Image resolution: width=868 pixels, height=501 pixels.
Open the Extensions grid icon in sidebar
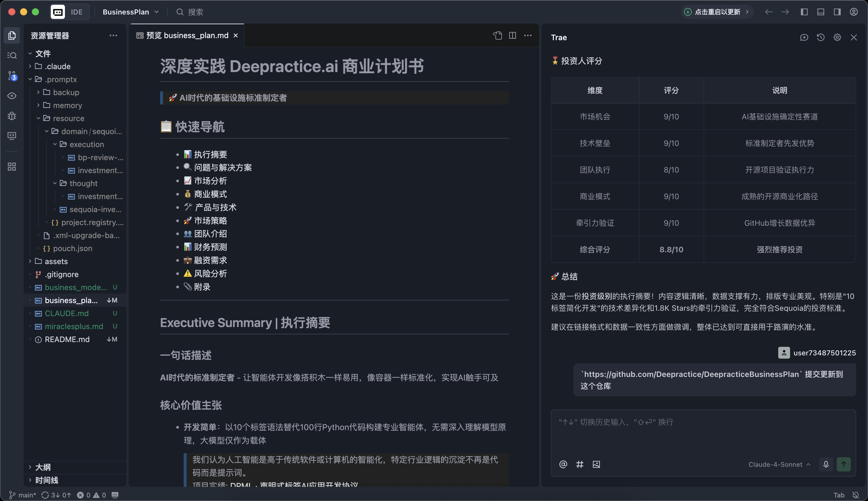pyautogui.click(x=12, y=167)
